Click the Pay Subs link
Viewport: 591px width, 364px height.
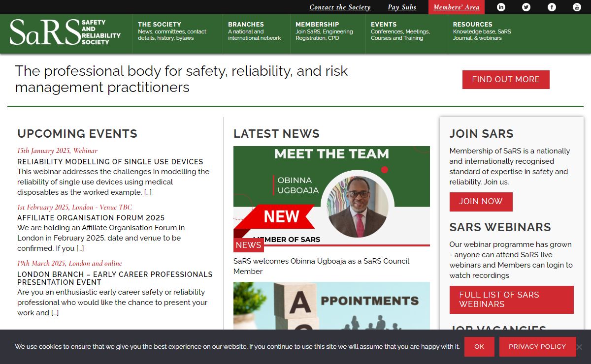pyautogui.click(x=402, y=7)
